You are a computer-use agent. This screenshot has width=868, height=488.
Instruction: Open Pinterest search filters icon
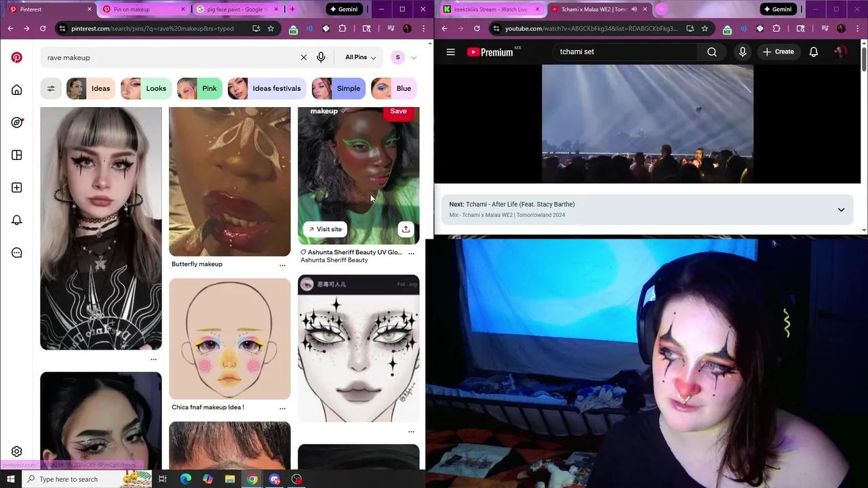pyautogui.click(x=51, y=88)
